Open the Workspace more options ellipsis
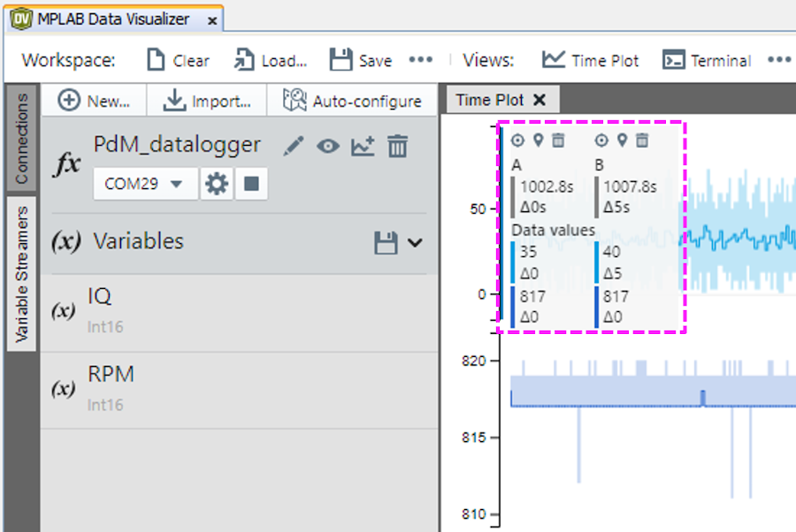The image size is (796, 532). (x=420, y=60)
